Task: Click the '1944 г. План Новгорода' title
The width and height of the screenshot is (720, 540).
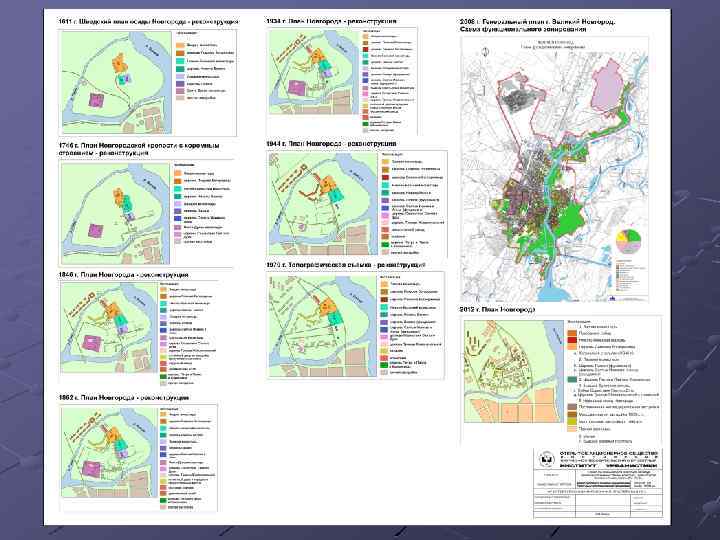Action: pos(331,144)
